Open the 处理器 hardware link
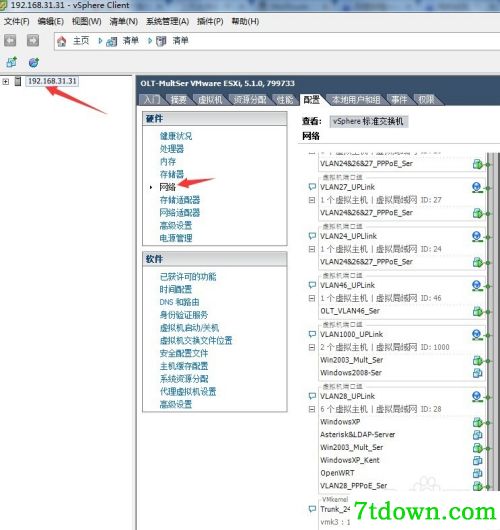 coord(172,149)
